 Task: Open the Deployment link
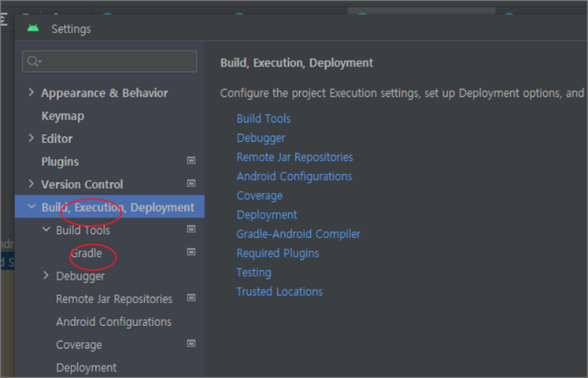(267, 215)
